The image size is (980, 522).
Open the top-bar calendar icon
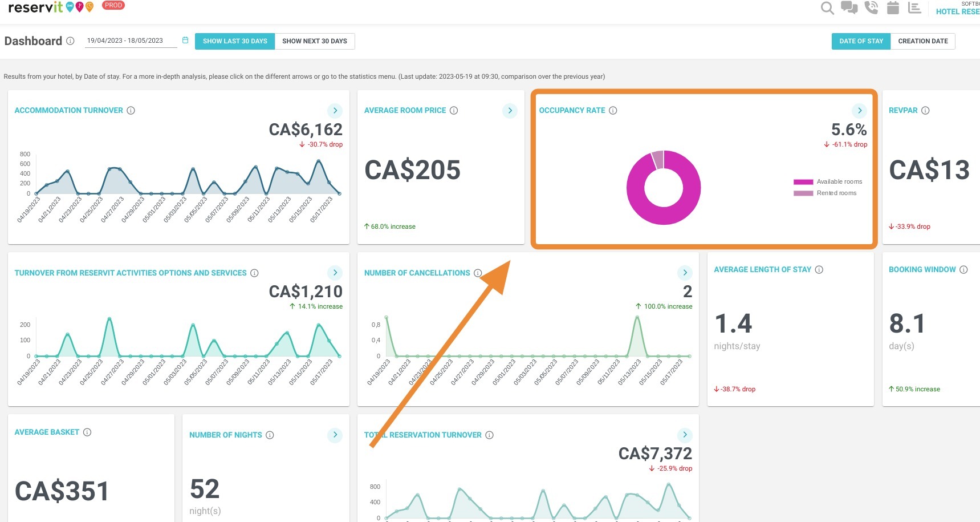[893, 7]
